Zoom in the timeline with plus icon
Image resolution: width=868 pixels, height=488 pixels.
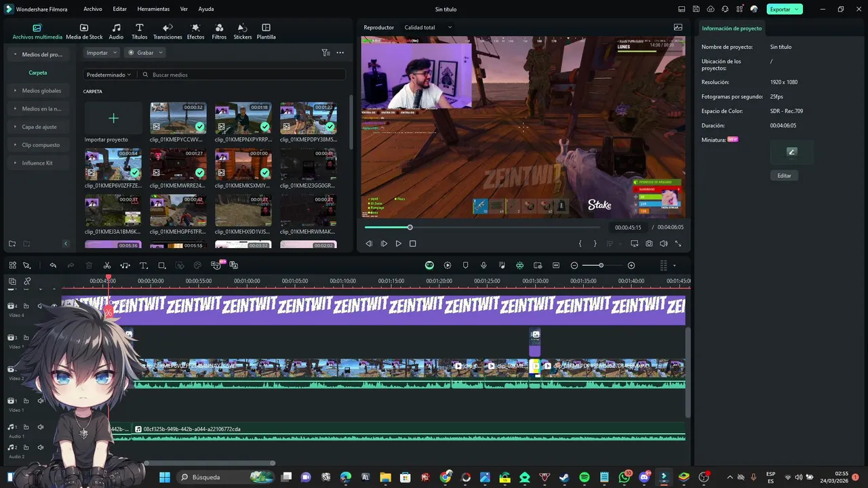point(631,266)
